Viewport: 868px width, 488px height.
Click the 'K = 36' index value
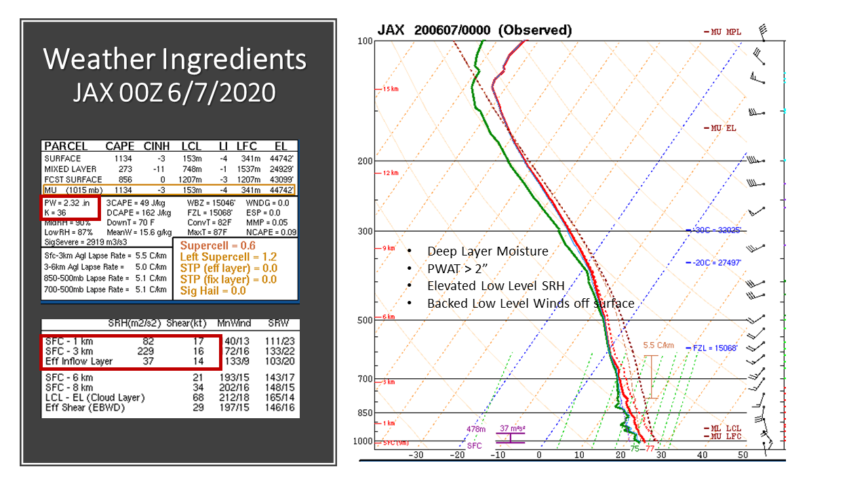click(x=57, y=212)
